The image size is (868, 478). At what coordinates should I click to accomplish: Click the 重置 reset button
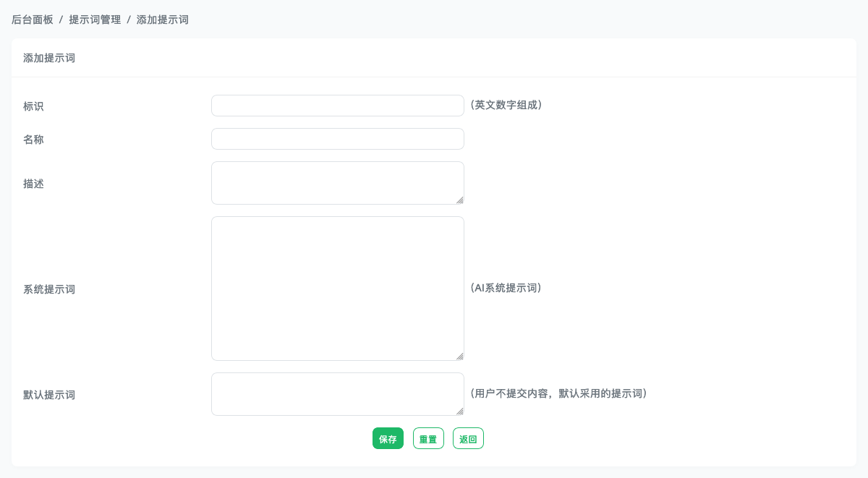[428, 438]
